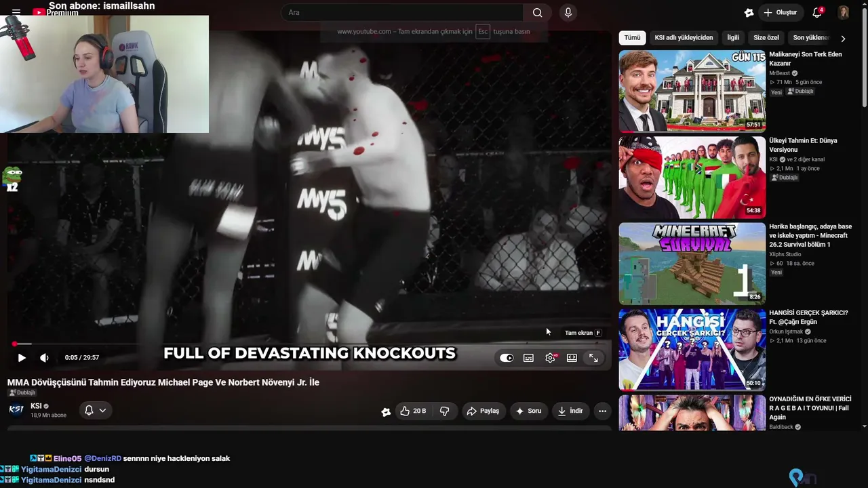
Task: Open the MrBeast mansion video thumbnail
Action: coord(692,91)
